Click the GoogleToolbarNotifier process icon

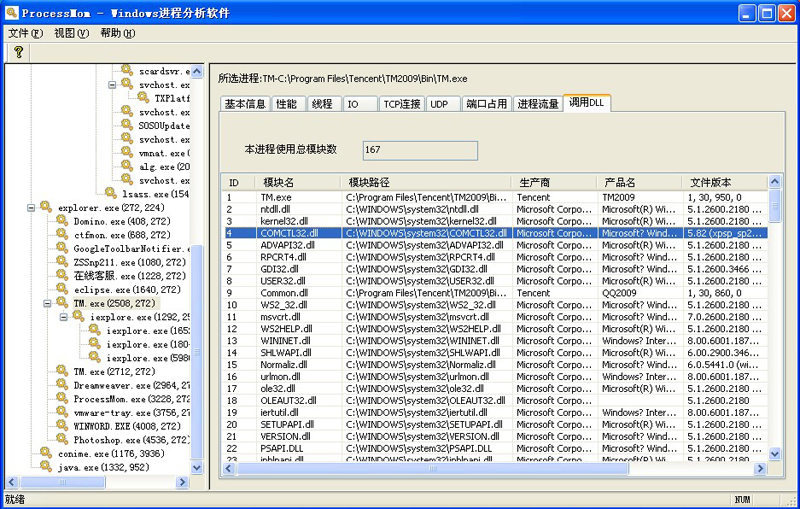click(62, 248)
